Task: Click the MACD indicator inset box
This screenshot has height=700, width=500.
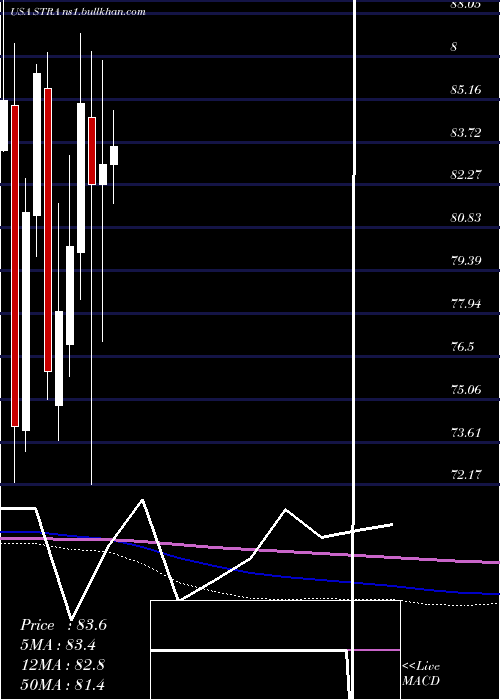Action: click(275, 650)
